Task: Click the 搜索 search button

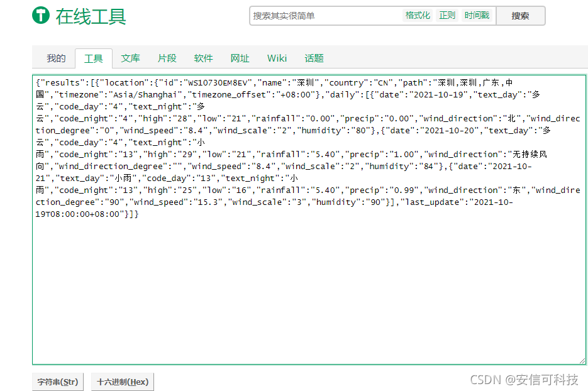Action: [x=521, y=16]
